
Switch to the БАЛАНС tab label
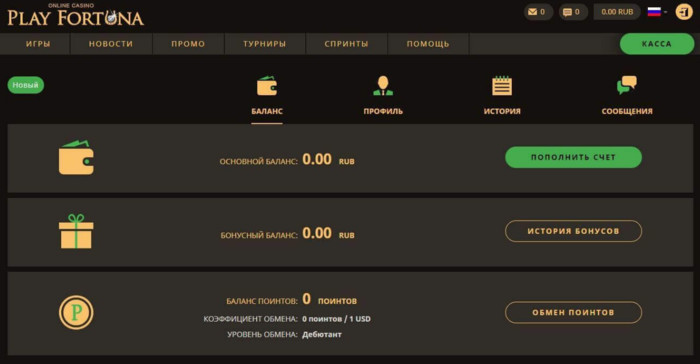(x=267, y=111)
